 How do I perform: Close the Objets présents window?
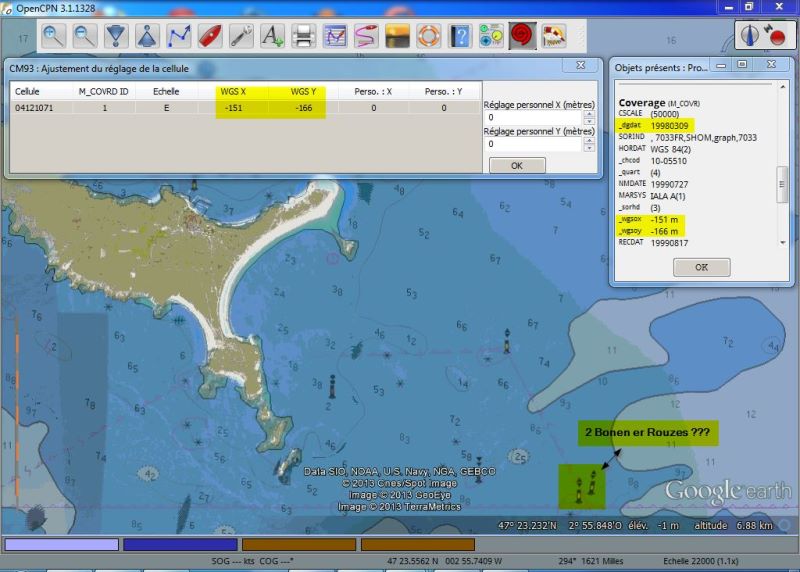(771, 64)
